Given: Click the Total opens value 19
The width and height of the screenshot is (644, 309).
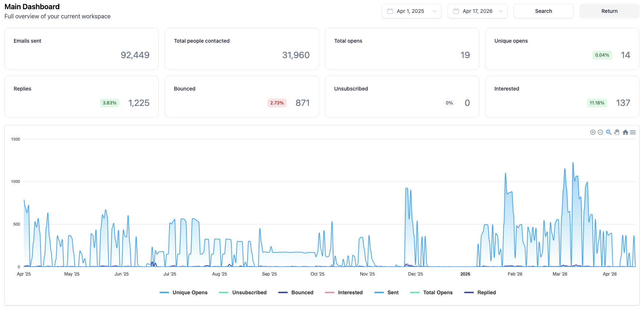Looking at the screenshot, I should click(465, 55).
